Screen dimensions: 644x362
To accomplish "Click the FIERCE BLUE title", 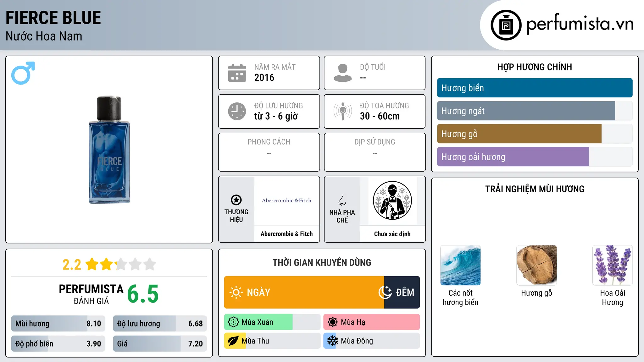I will tap(53, 18).
